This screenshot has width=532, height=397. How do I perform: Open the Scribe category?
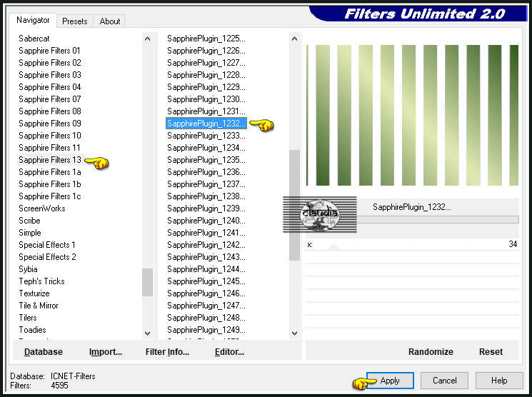(x=29, y=221)
